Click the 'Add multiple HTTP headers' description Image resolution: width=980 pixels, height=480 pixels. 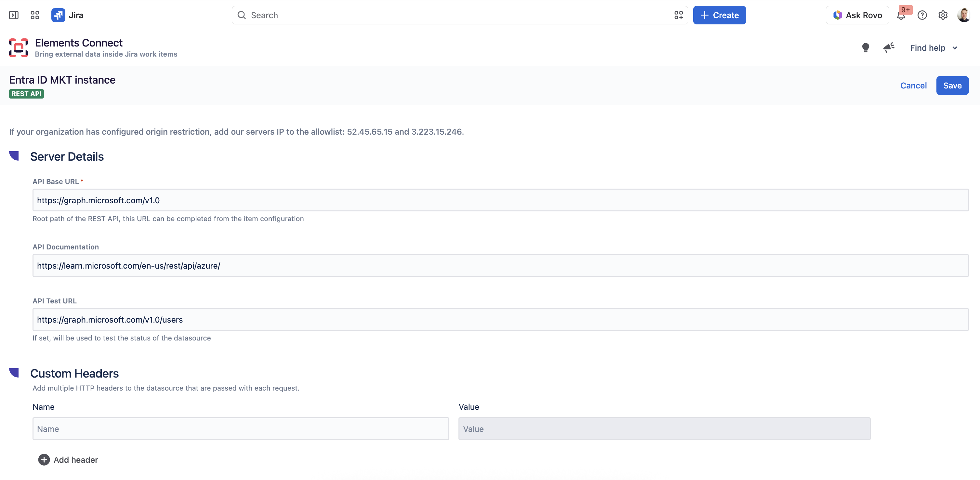(166, 388)
